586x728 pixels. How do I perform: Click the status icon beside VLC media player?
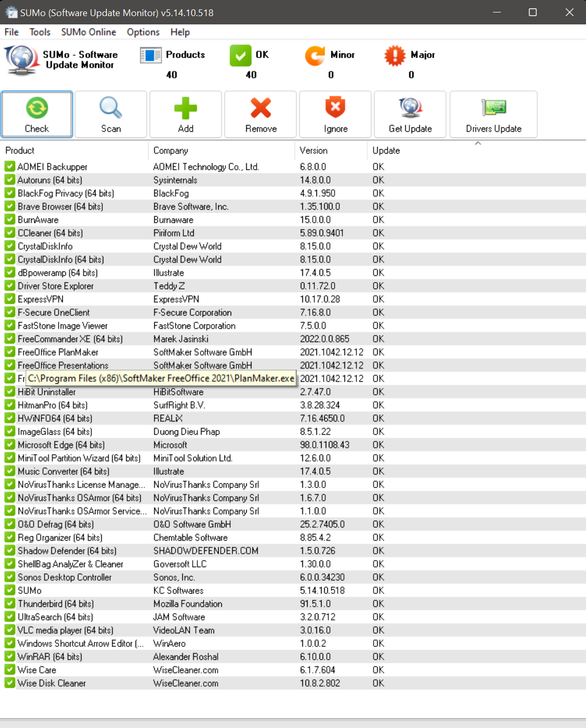click(x=10, y=630)
